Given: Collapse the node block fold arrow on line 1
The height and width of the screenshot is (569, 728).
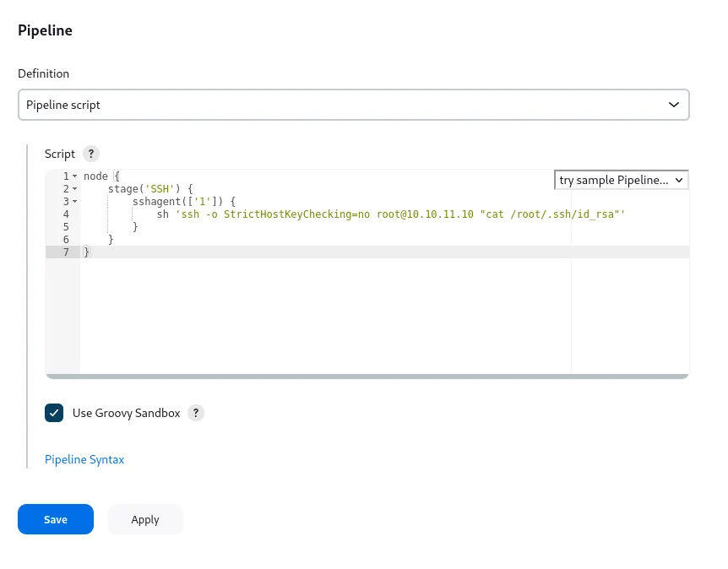Looking at the screenshot, I should [75, 176].
